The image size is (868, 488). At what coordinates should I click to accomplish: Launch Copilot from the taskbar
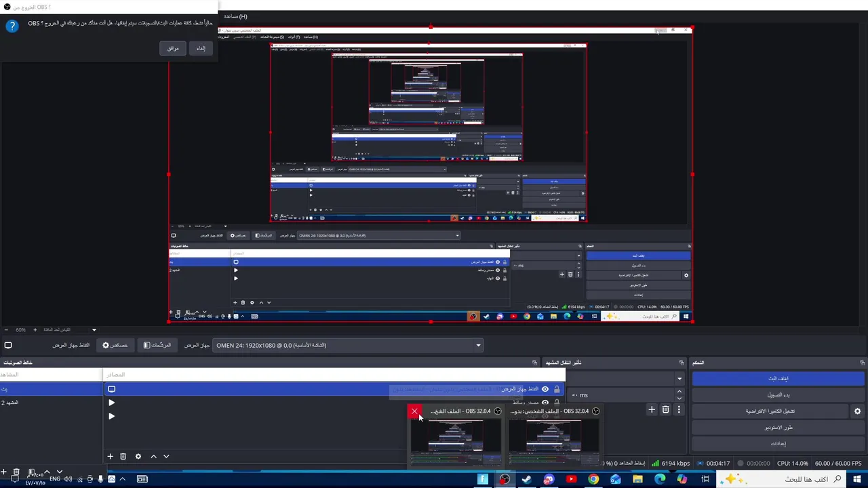682,479
